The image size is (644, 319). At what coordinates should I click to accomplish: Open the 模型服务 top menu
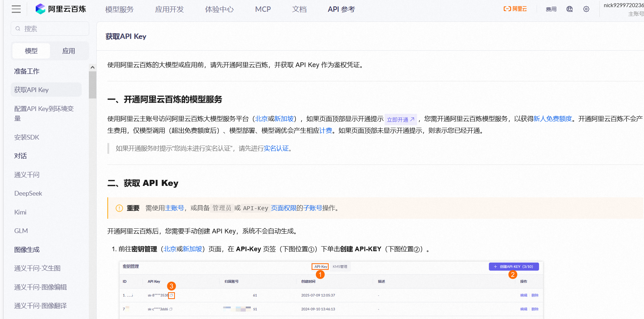(x=119, y=9)
